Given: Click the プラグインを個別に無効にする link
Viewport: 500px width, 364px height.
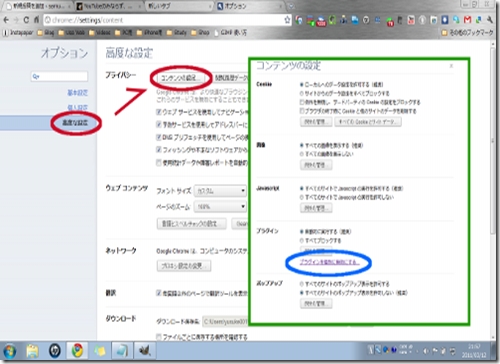Looking at the screenshot, I should 329,262.
